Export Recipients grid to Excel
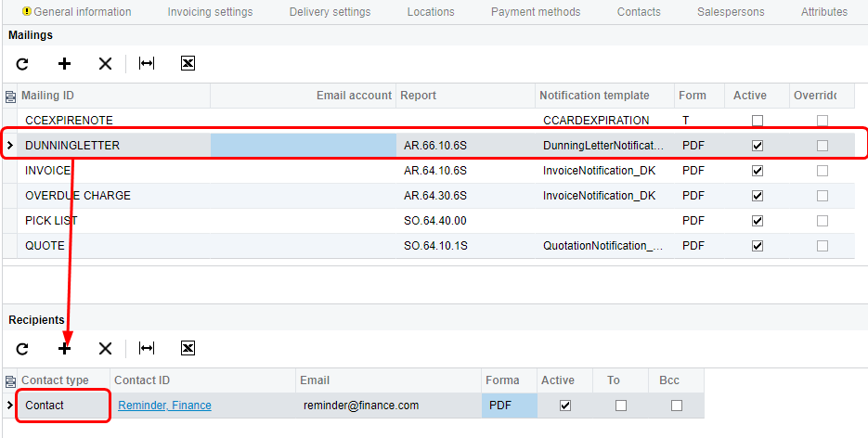Screen dimensions: 868x438 (188, 348)
